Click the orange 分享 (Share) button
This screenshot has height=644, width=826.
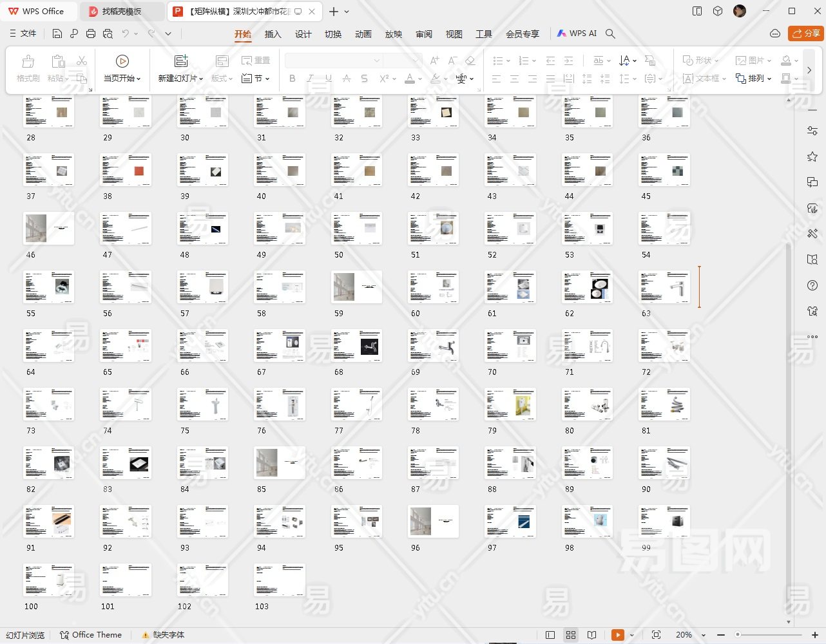tap(806, 33)
